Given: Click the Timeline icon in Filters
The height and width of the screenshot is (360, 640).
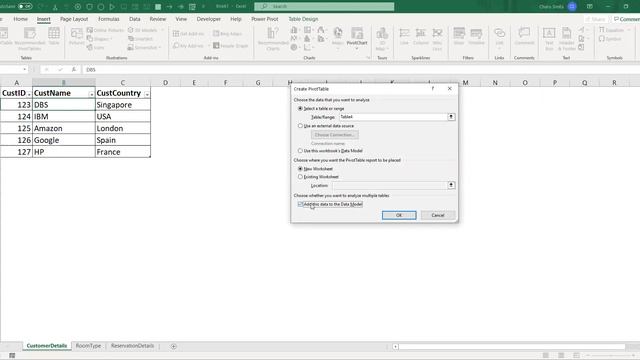Looking at the screenshot, I should click(476, 36).
